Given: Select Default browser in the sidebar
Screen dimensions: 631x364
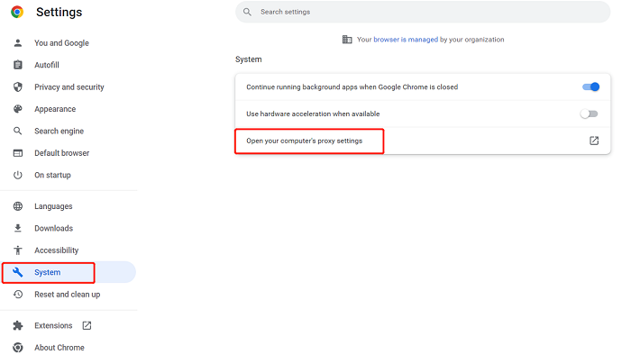Looking at the screenshot, I should pyautogui.click(x=62, y=153).
